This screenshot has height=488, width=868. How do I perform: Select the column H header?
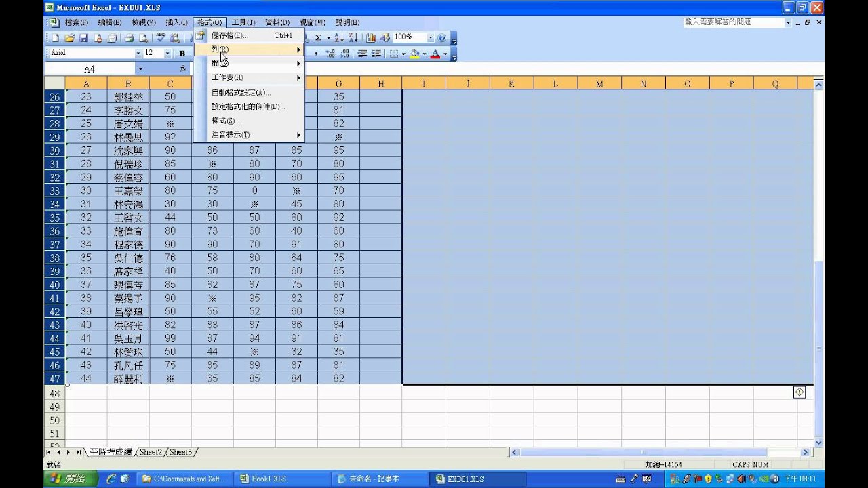pos(380,83)
